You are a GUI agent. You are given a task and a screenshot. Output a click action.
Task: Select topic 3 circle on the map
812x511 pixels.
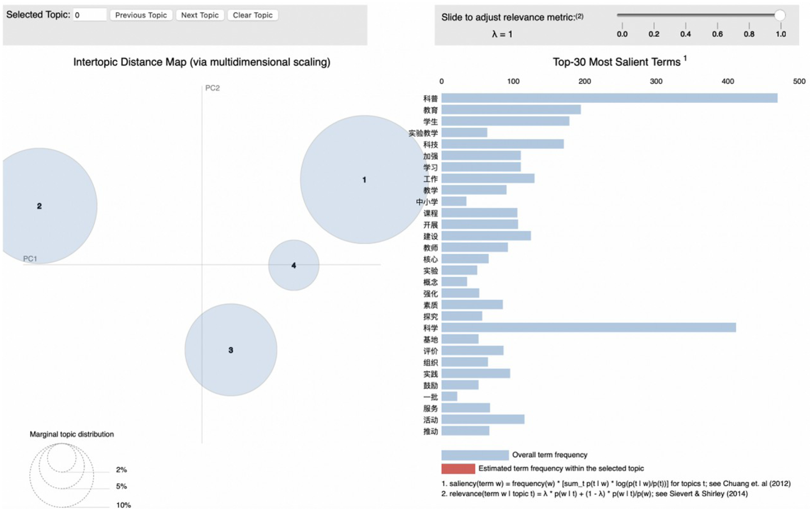[x=231, y=350]
